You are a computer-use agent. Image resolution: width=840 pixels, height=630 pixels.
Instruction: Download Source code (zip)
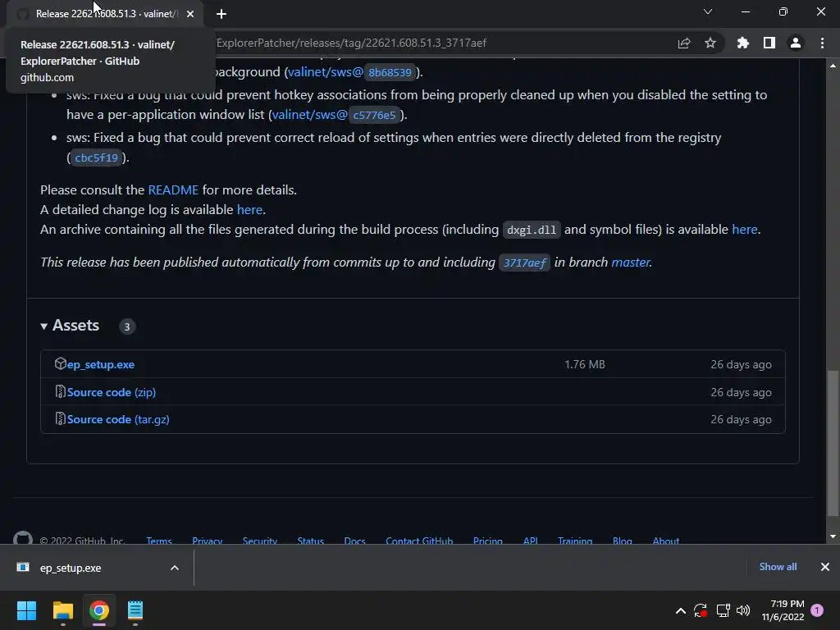pos(112,393)
